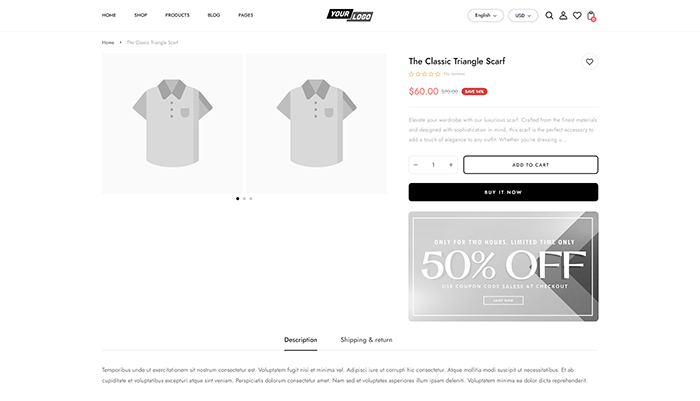Click the 50% OFF promo banner
700x401 pixels.
pyautogui.click(x=503, y=266)
